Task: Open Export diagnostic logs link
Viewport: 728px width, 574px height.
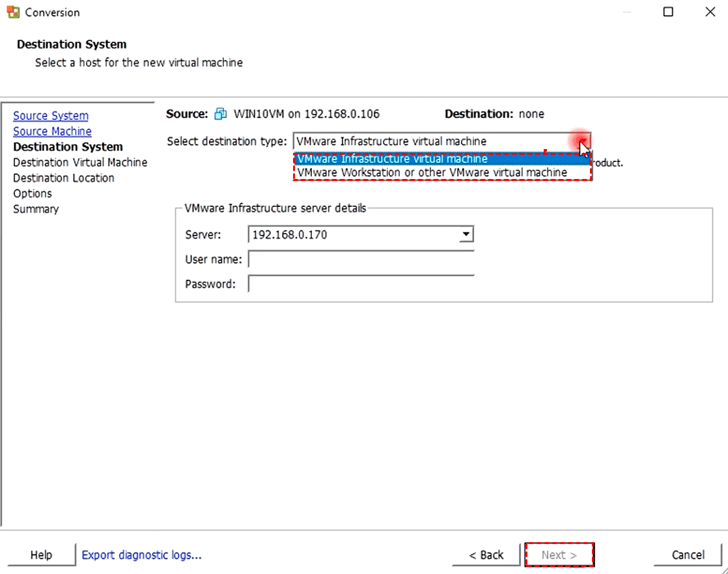Action: coord(141,555)
